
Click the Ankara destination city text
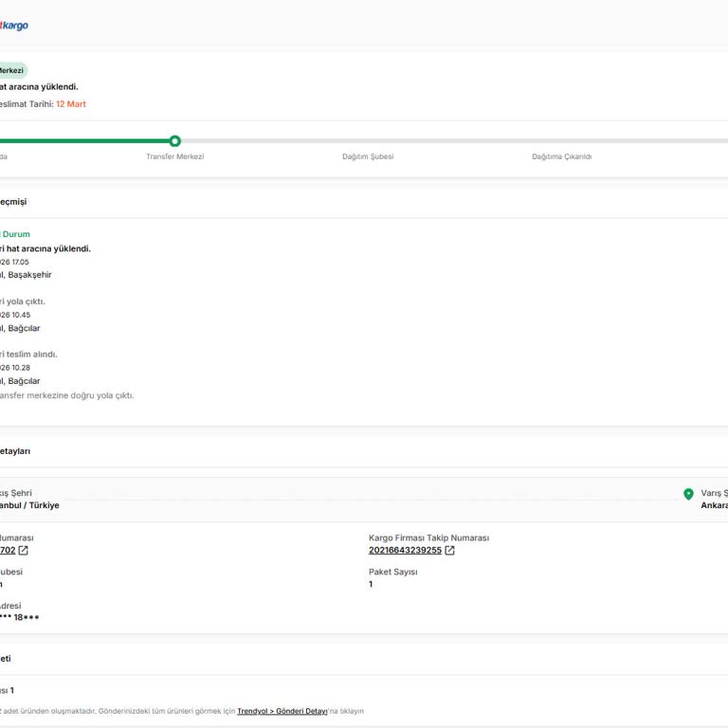point(715,505)
